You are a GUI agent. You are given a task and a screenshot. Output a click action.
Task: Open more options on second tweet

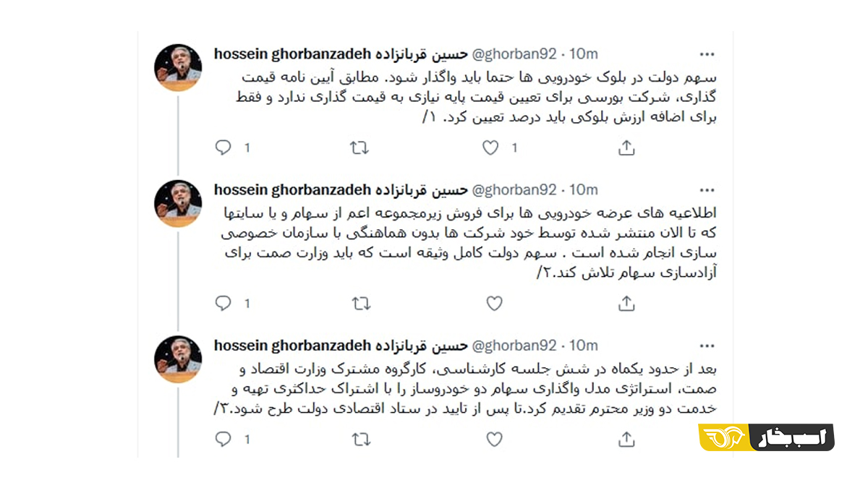707,191
